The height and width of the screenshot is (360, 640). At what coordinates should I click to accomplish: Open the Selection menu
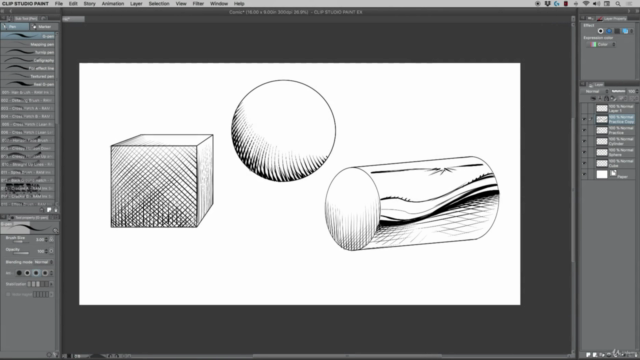[x=159, y=4]
